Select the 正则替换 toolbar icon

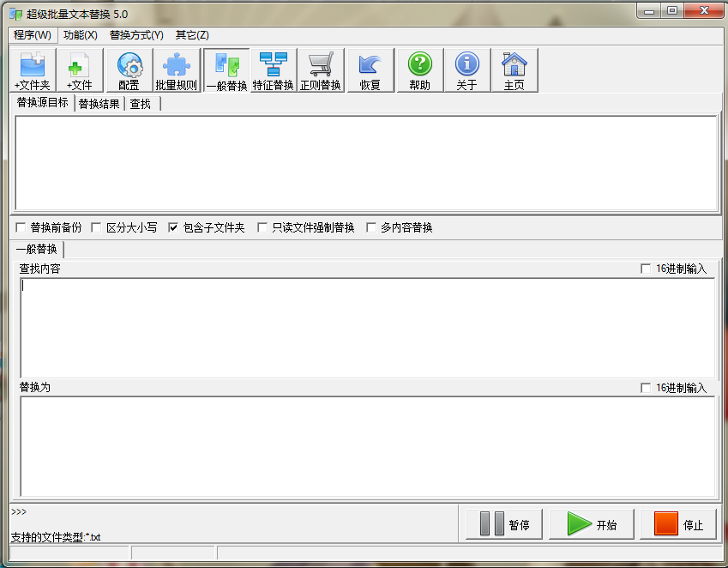321,70
